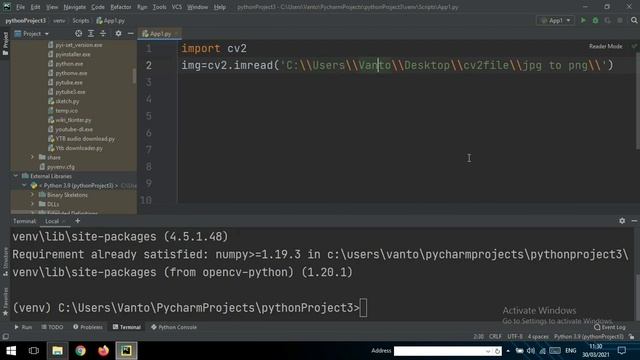The image size is (640, 360).
Task: Open File Explorer from the taskbar
Action: pyautogui.click(x=57, y=351)
